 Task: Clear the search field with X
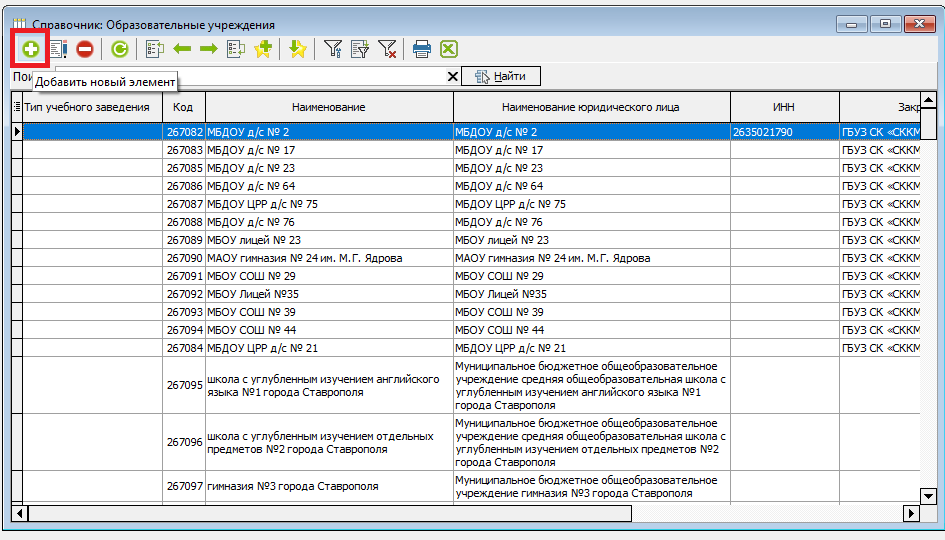[x=453, y=77]
